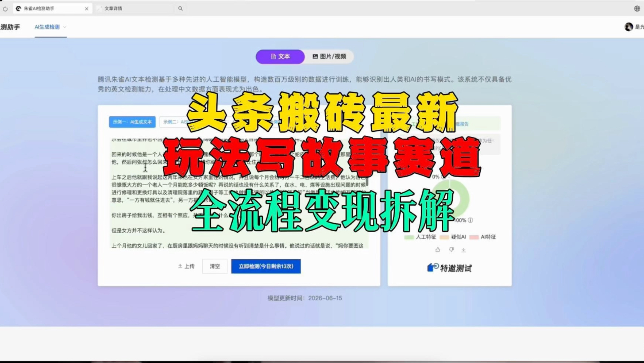Image resolution: width=644 pixels, height=363 pixels.
Task: Give a thumbs up to the result
Action: [x=438, y=250]
